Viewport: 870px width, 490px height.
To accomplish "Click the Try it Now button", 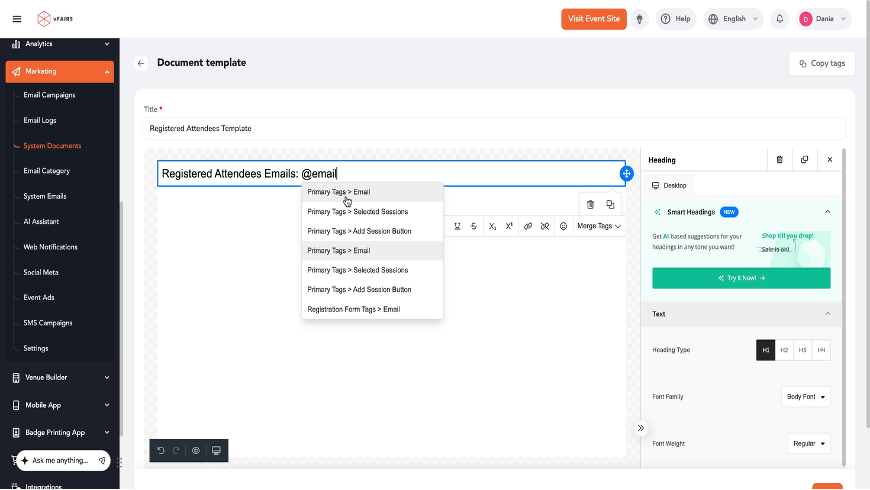I will 741,278.
